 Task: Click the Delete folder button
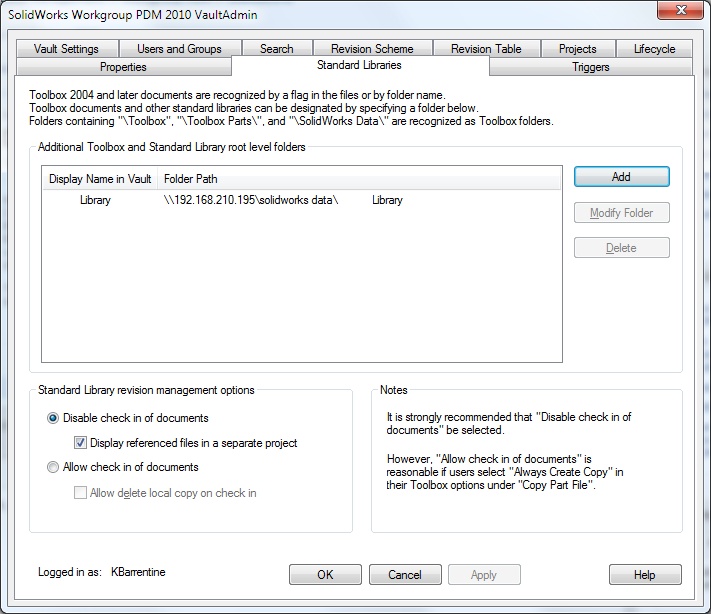[622, 248]
